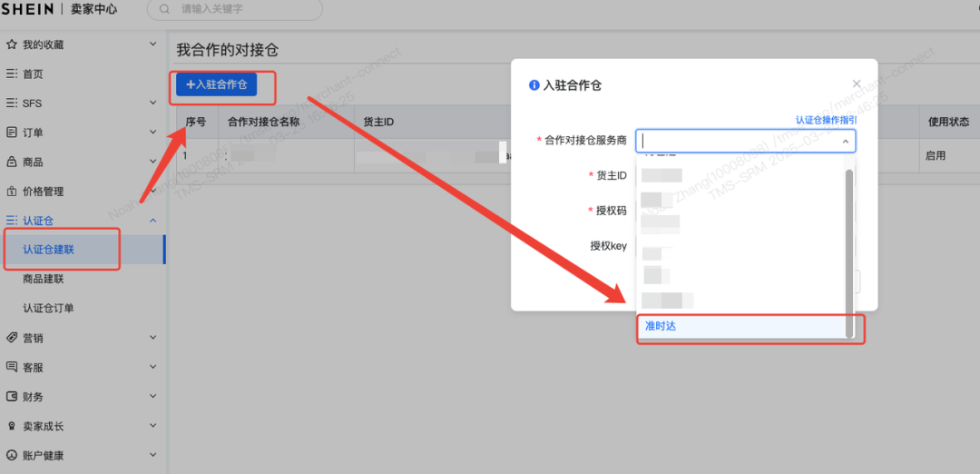The width and height of the screenshot is (980, 474).
Task: Click the 卖家中心 header text
Action: coord(93,9)
